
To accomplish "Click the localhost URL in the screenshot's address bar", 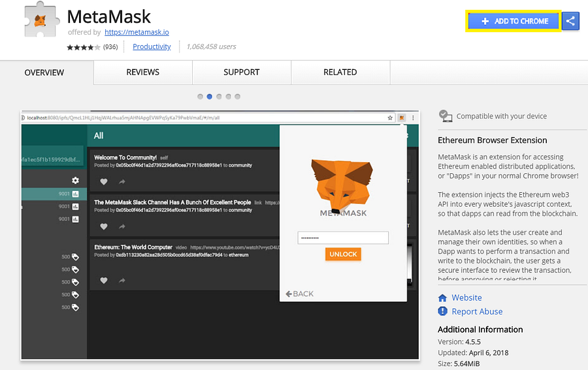I will tap(123, 118).
